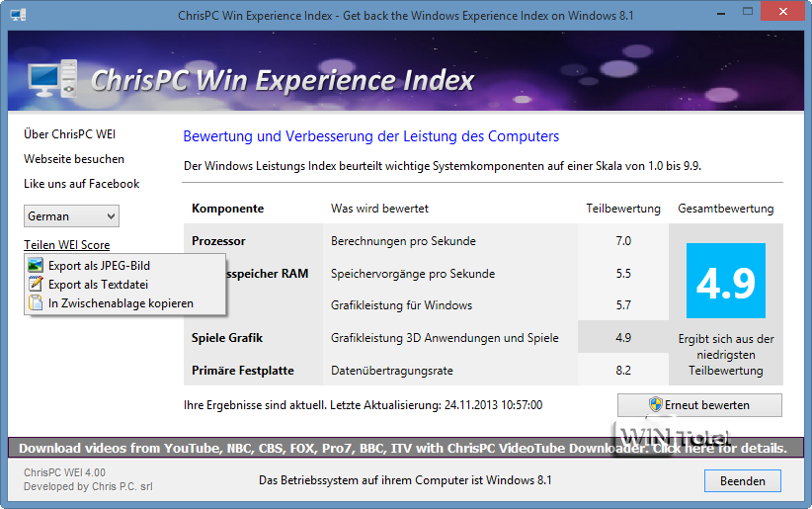Click hard disk score 8.2

pos(623,371)
